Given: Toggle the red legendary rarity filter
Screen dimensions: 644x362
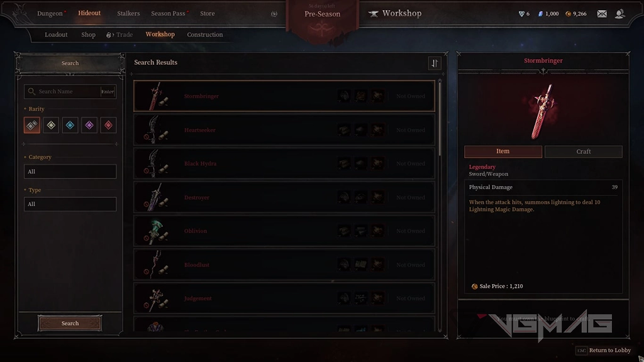Looking at the screenshot, I should click(108, 125).
